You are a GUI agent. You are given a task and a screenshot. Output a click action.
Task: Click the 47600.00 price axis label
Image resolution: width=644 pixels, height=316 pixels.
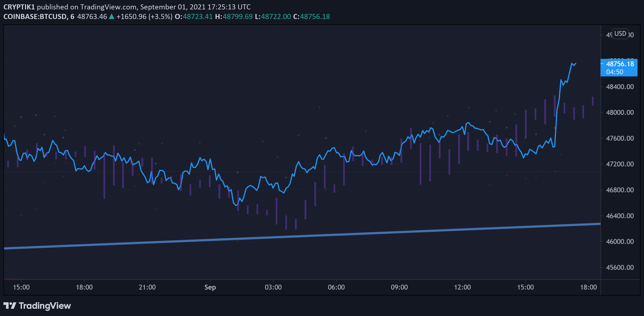pos(620,138)
